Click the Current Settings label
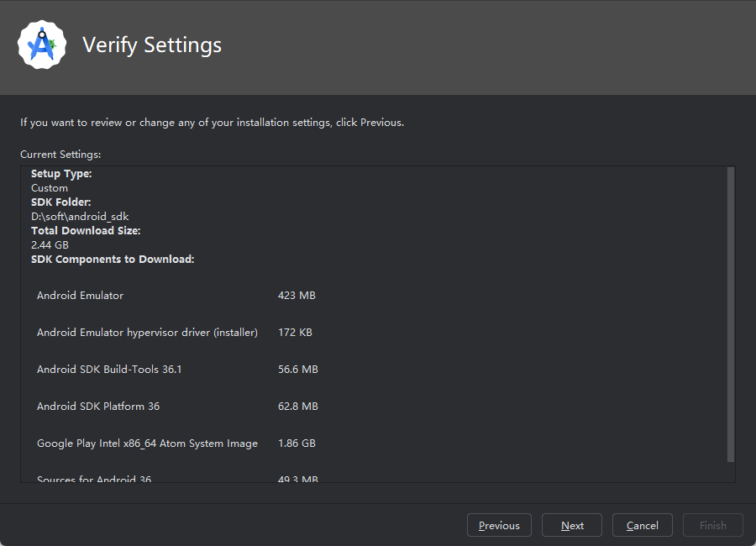The image size is (756, 546). click(x=60, y=155)
